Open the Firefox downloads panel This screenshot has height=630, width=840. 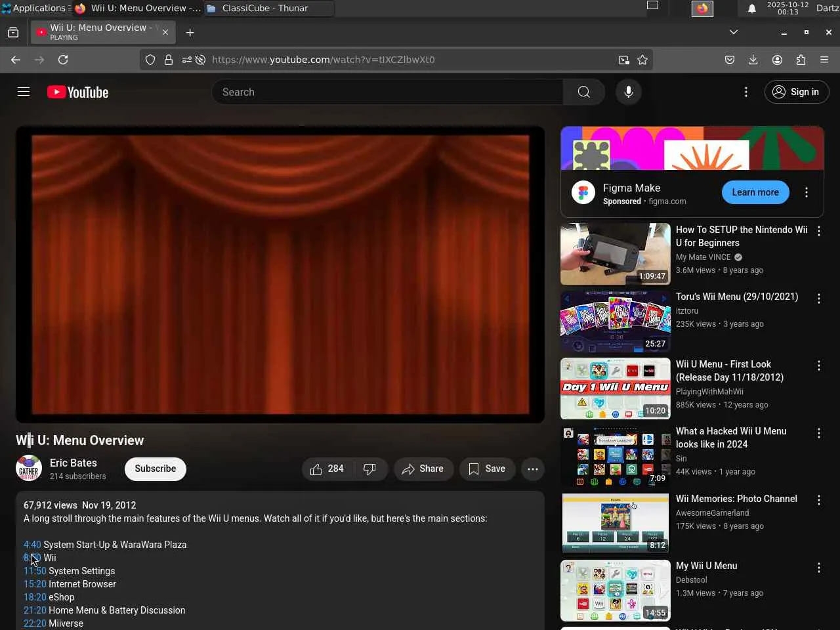(x=753, y=60)
